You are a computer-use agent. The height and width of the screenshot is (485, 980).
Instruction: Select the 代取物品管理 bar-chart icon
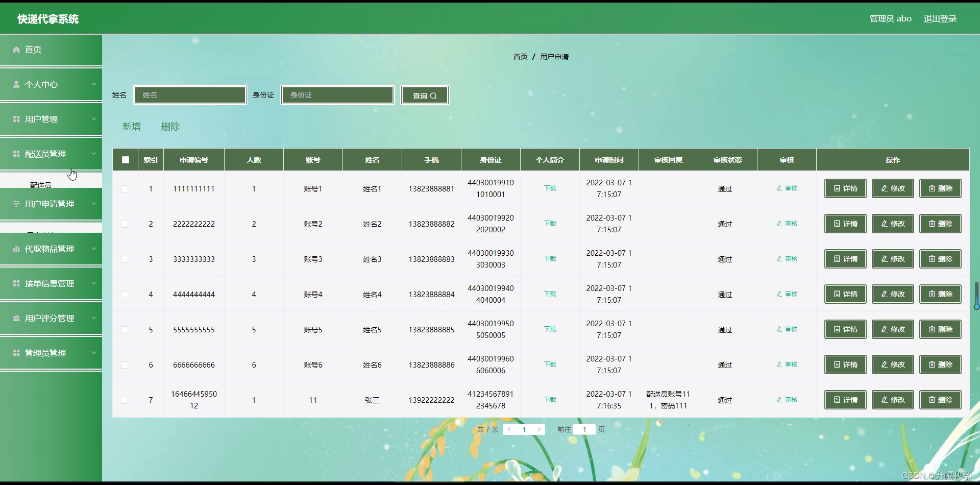coord(16,249)
